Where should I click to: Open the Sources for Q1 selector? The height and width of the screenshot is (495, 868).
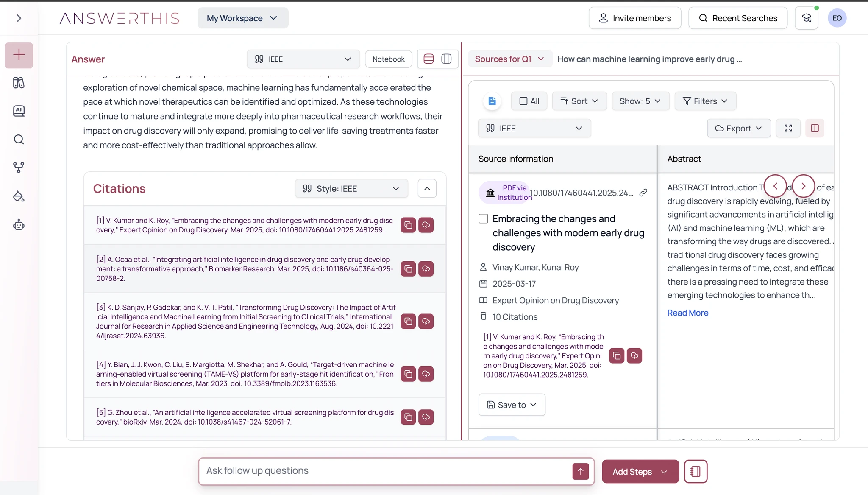509,59
